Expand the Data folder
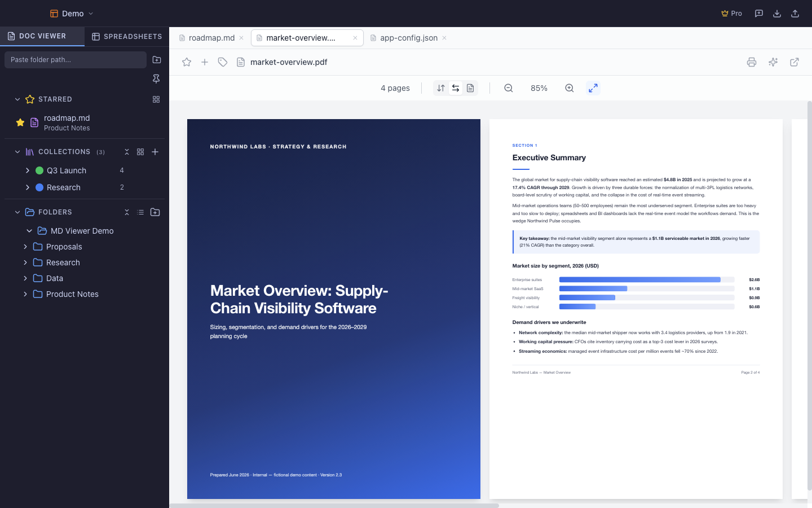812x508 pixels. coord(25,278)
